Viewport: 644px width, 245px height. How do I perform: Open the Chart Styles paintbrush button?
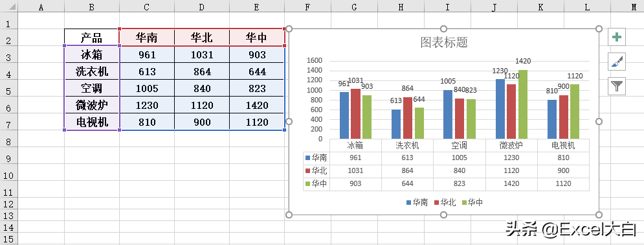tap(616, 62)
